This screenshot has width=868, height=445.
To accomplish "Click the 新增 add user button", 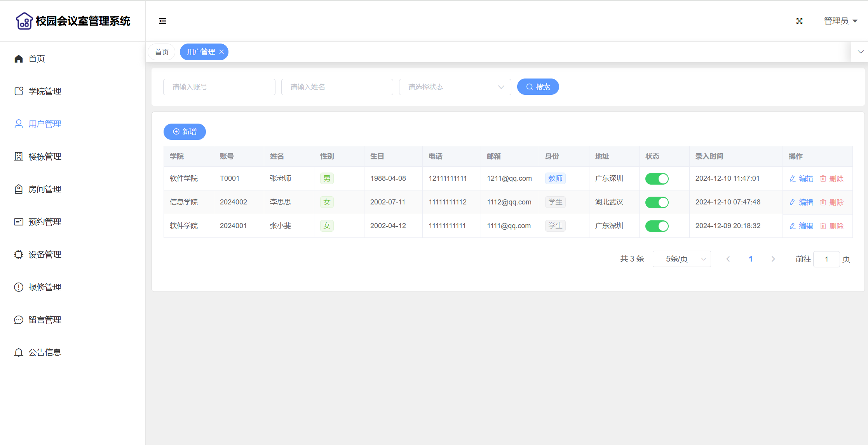I will pos(185,131).
